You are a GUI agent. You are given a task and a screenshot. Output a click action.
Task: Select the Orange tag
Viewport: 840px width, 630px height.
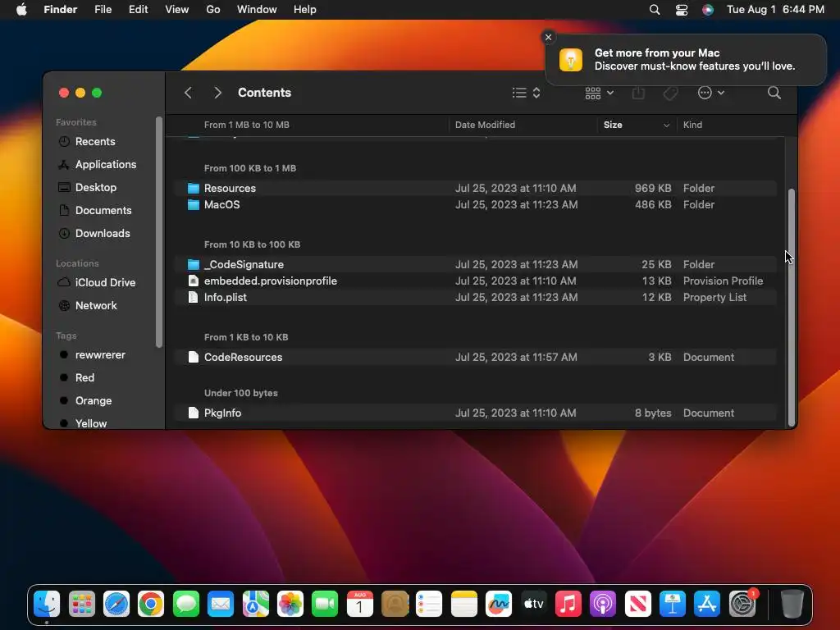tap(94, 400)
